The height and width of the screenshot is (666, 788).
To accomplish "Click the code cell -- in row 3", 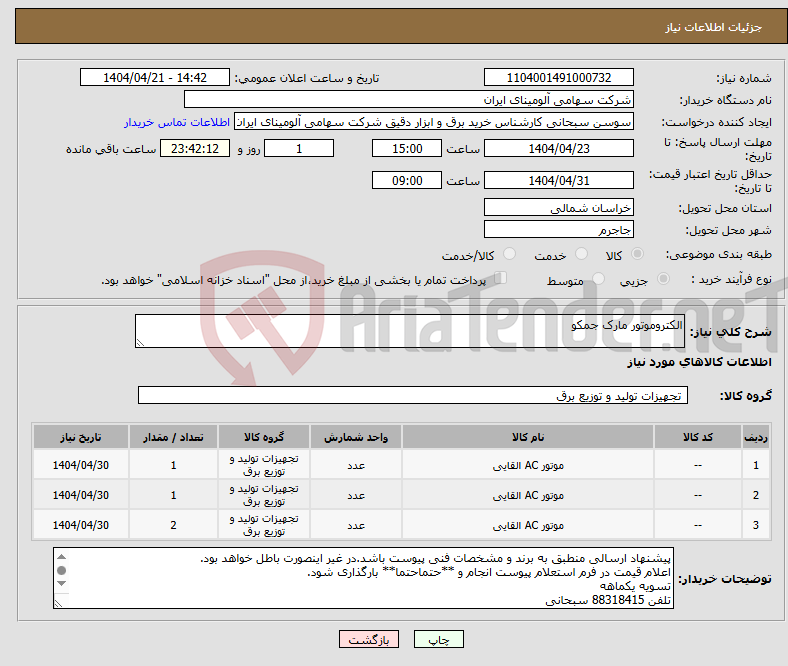I will tap(698, 525).
